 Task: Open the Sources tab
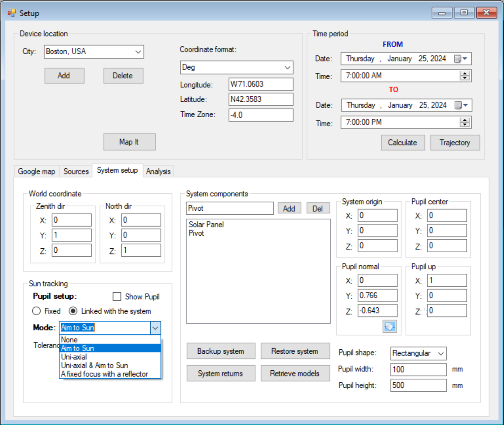point(76,171)
